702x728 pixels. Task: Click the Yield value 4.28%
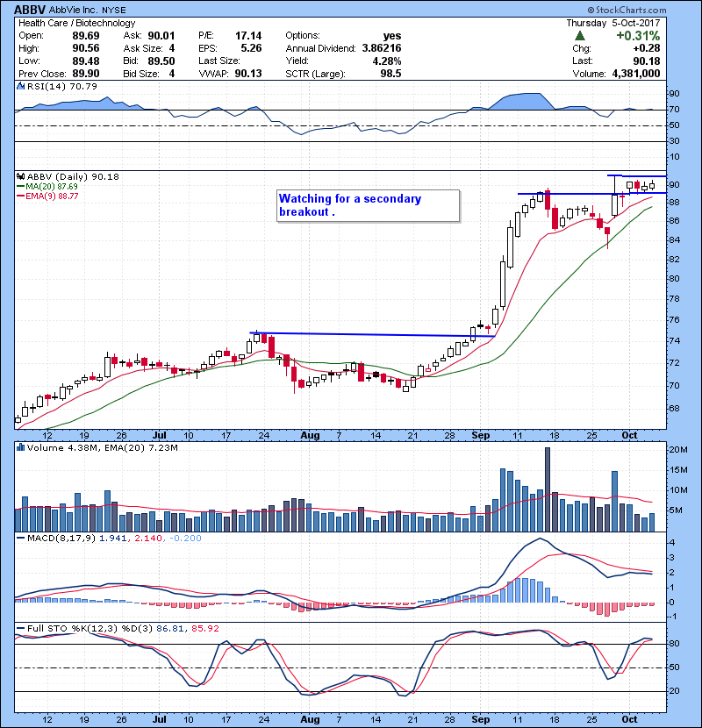click(387, 61)
